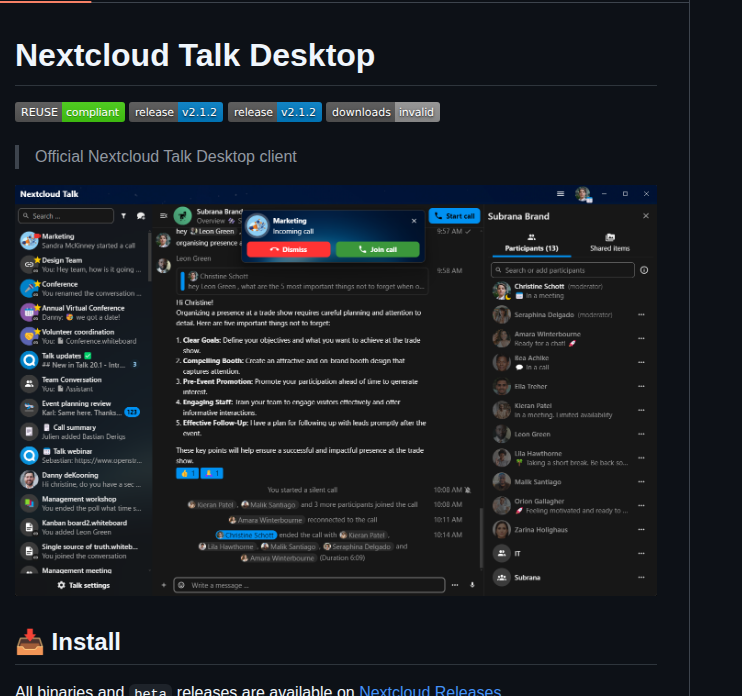Screen dimensions: 742x696
Task: Select participant Christine Schott (moderator)
Action: [x=570, y=291]
